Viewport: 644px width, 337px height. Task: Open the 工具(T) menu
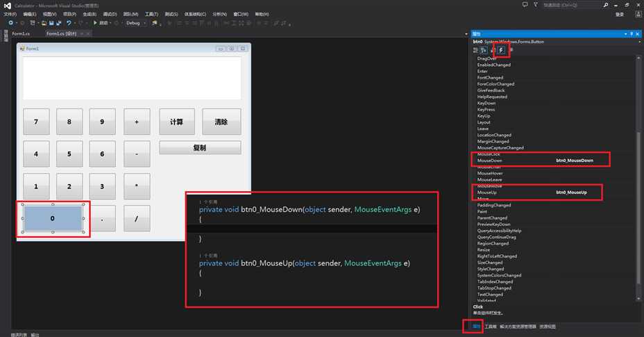coord(151,14)
